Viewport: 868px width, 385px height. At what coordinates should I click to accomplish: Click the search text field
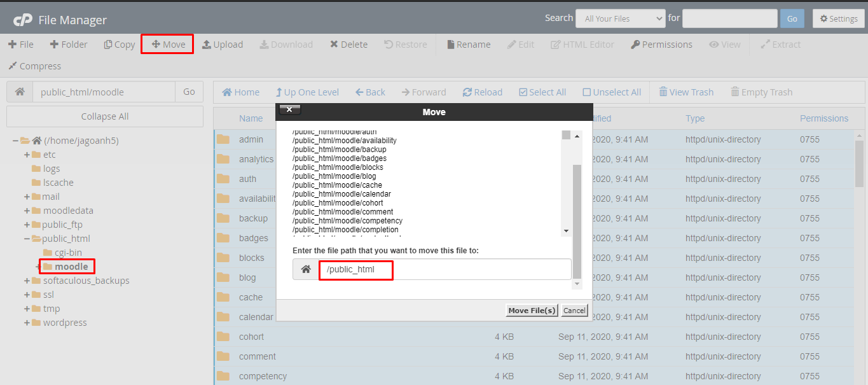click(x=730, y=18)
